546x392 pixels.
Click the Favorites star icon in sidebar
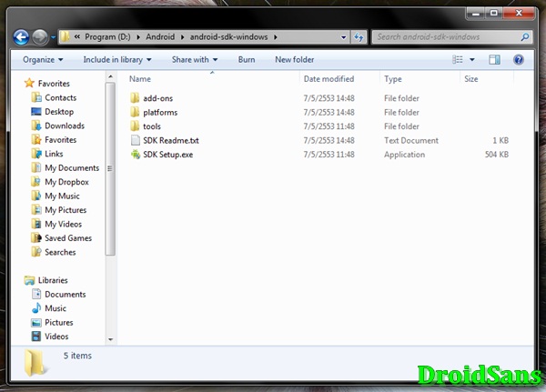(29, 83)
